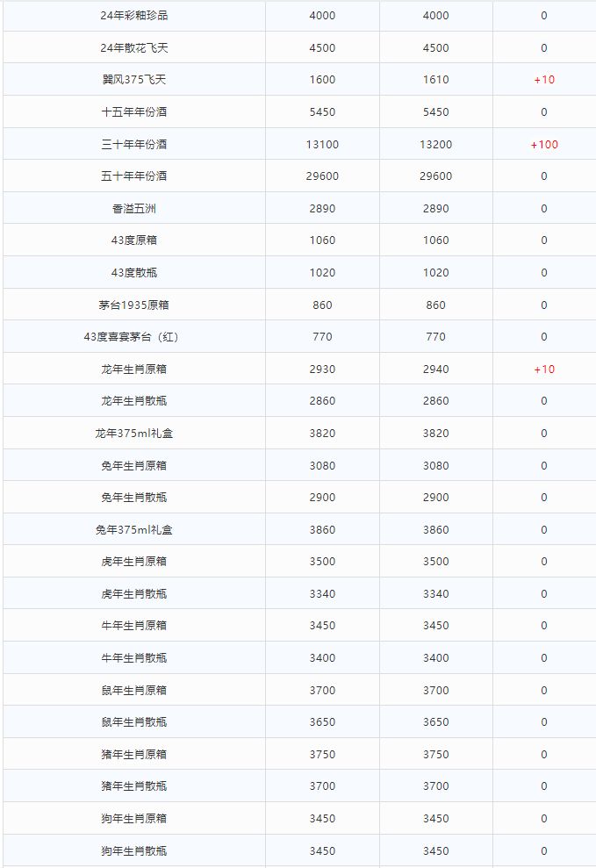Image resolution: width=596 pixels, height=868 pixels.
Task: Click the 兔年生肖原箱 product name
Action: (134, 465)
